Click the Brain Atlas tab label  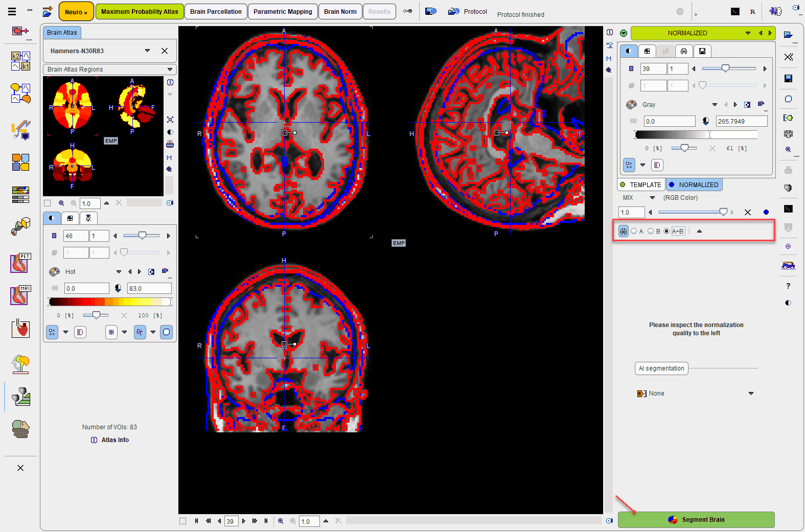point(62,33)
